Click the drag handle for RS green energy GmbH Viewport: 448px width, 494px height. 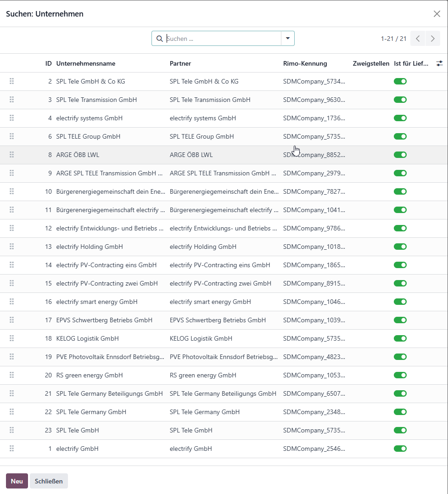tap(11, 375)
